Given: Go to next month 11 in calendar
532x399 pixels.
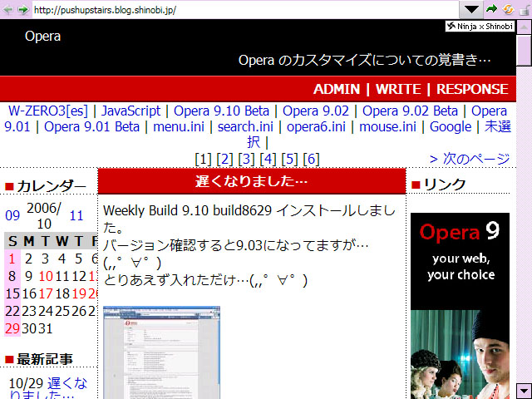Looking at the screenshot, I should [x=76, y=216].
